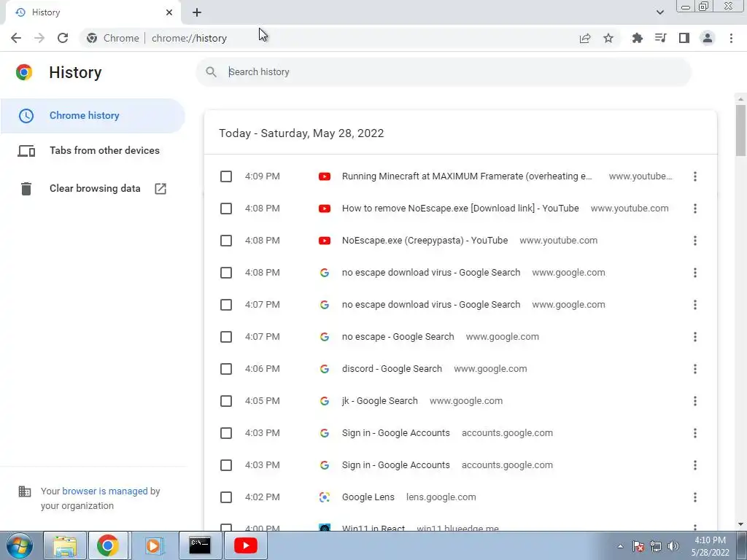Click the scrollbar down arrow
747x560 pixels.
740,524
